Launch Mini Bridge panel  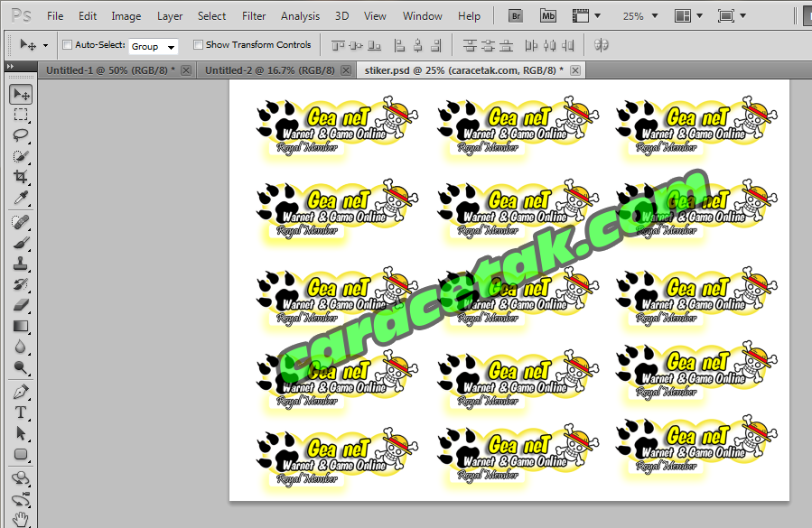pyautogui.click(x=548, y=16)
